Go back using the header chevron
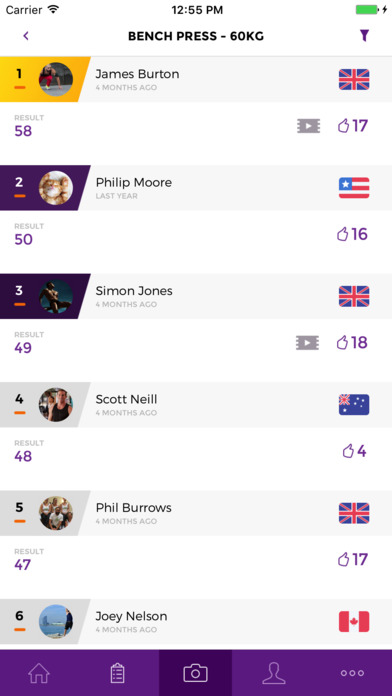Screen dimensions: 392x696 (26, 36)
